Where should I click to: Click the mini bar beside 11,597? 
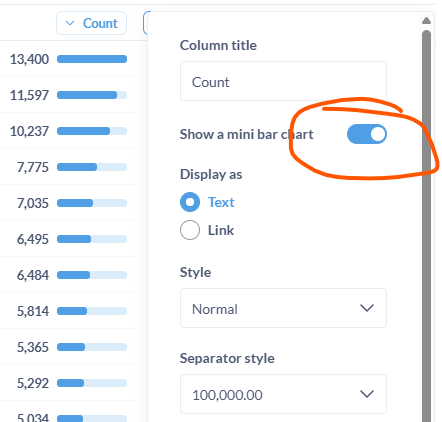pos(92,95)
